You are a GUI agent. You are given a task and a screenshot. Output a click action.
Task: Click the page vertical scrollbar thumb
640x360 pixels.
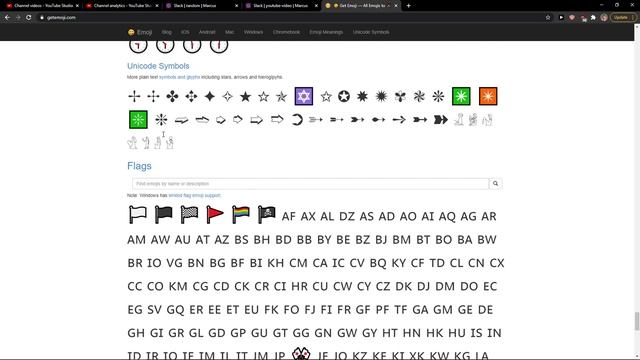637,321
